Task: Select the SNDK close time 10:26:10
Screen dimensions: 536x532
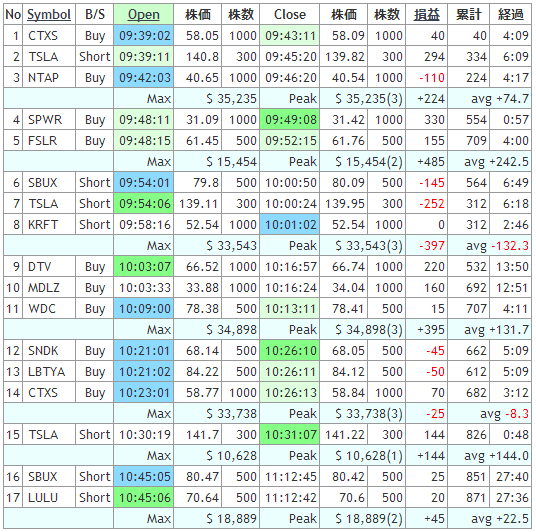Action: (290, 350)
